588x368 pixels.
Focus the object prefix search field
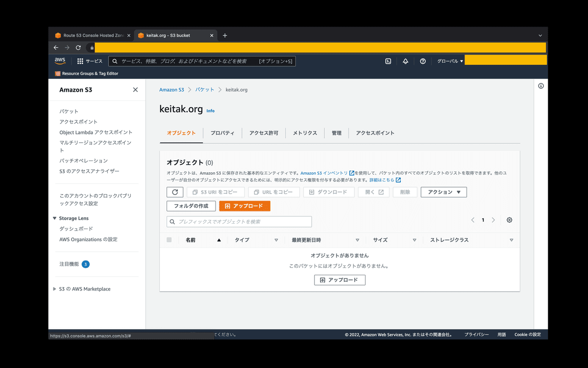pos(239,222)
